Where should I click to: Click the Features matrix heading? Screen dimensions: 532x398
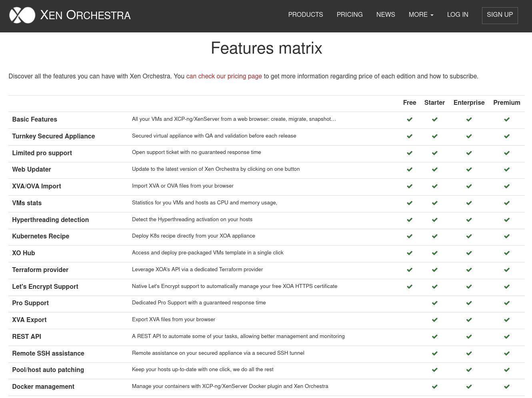tap(266, 48)
